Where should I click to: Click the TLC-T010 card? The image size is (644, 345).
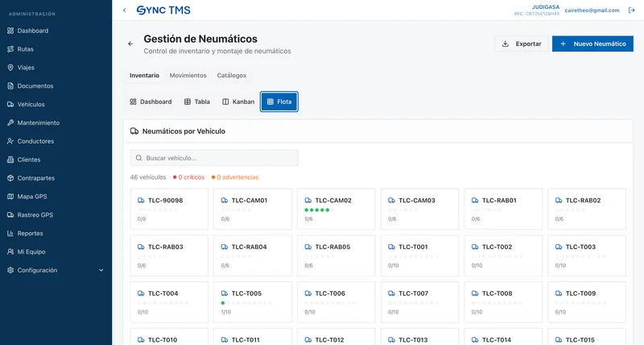tap(169, 337)
